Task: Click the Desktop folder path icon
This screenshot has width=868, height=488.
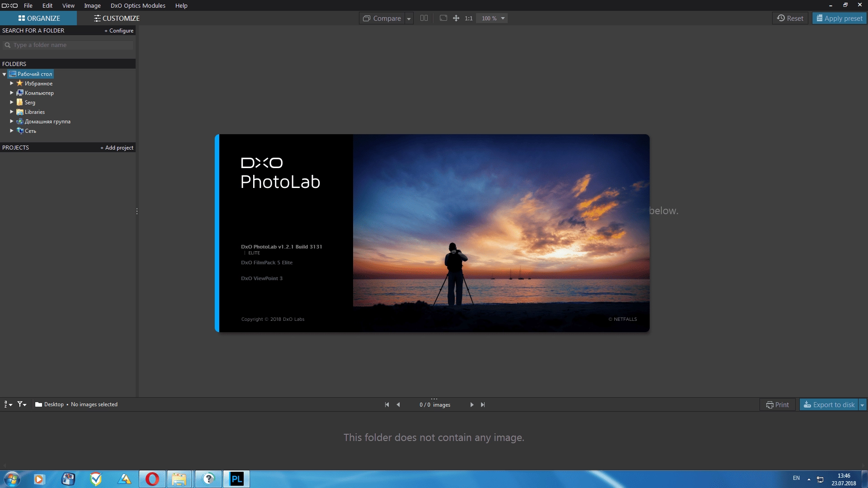Action: (39, 404)
